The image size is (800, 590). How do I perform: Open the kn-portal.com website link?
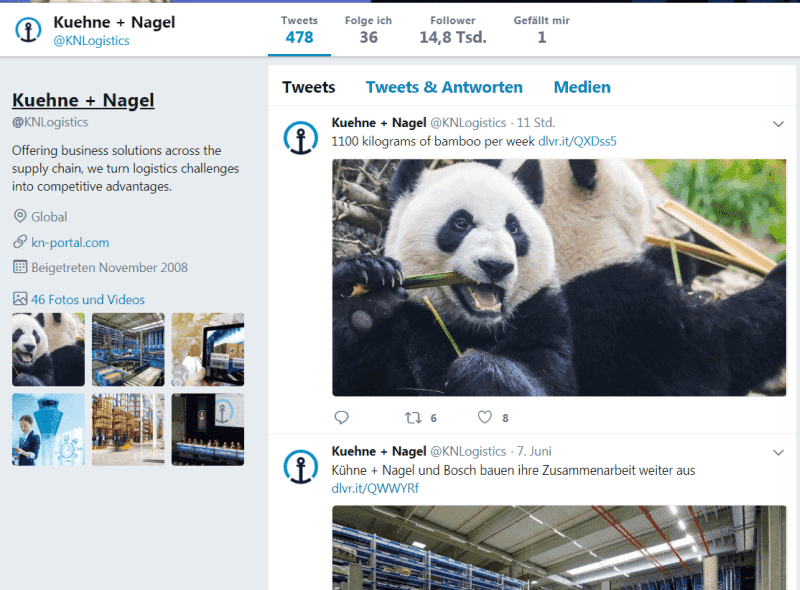point(70,242)
